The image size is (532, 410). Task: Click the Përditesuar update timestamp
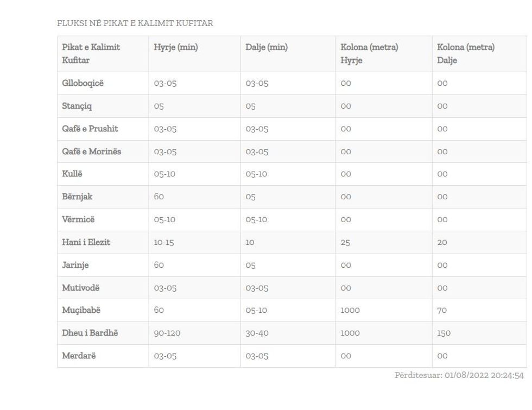459,375
